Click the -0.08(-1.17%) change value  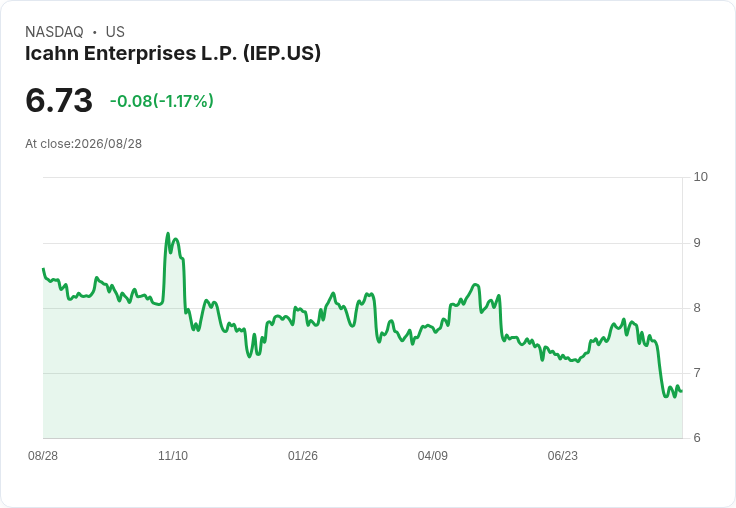pos(161,101)
